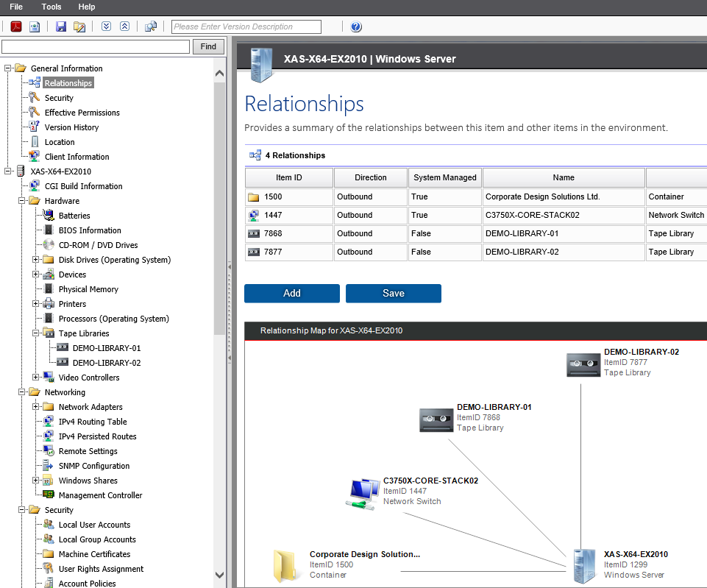This screenshot has width=707, height=588.
Task: Click the edit version notes toolbar icon
Action: (78, 26)
